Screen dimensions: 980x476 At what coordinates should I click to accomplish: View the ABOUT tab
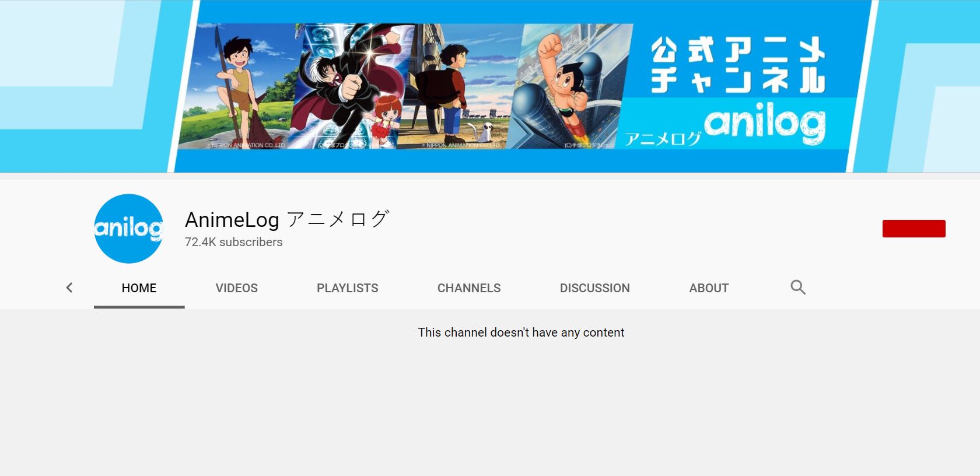pos(709,288)
